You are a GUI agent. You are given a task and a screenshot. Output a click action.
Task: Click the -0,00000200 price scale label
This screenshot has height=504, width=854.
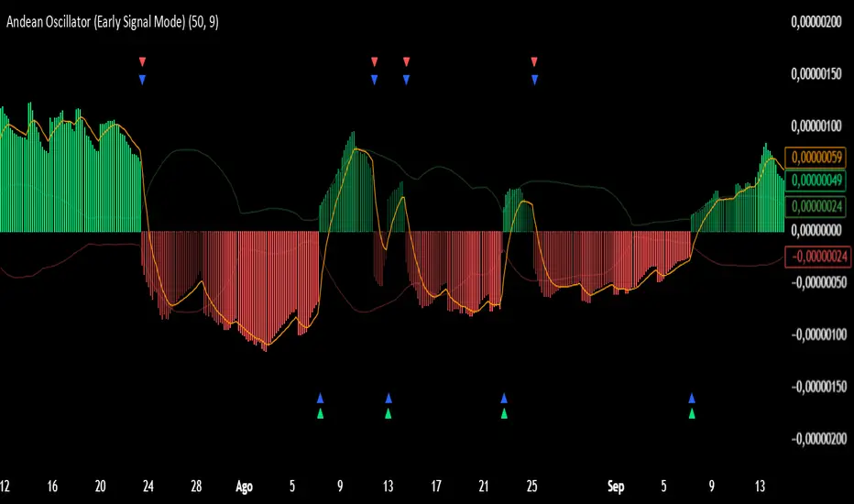(818, 439)
